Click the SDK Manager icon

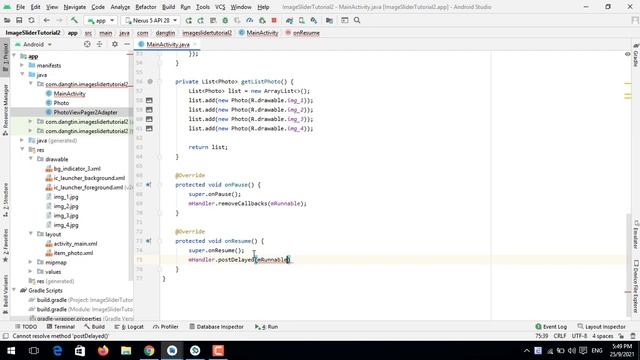tap(313, 20)
